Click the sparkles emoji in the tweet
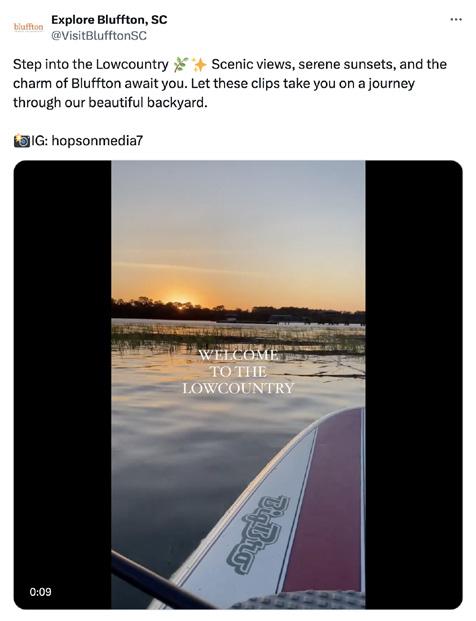 pos(199,65)
